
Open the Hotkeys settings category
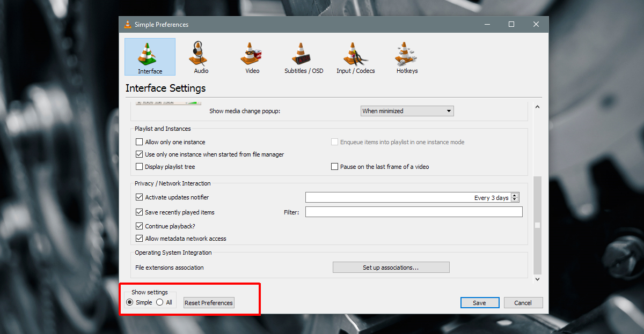[407, 57]
